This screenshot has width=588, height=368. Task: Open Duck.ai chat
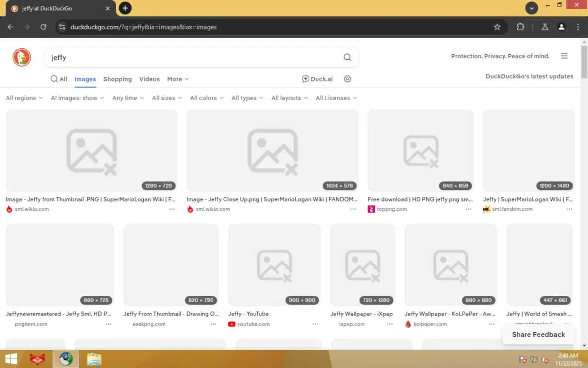pos(317,79)
